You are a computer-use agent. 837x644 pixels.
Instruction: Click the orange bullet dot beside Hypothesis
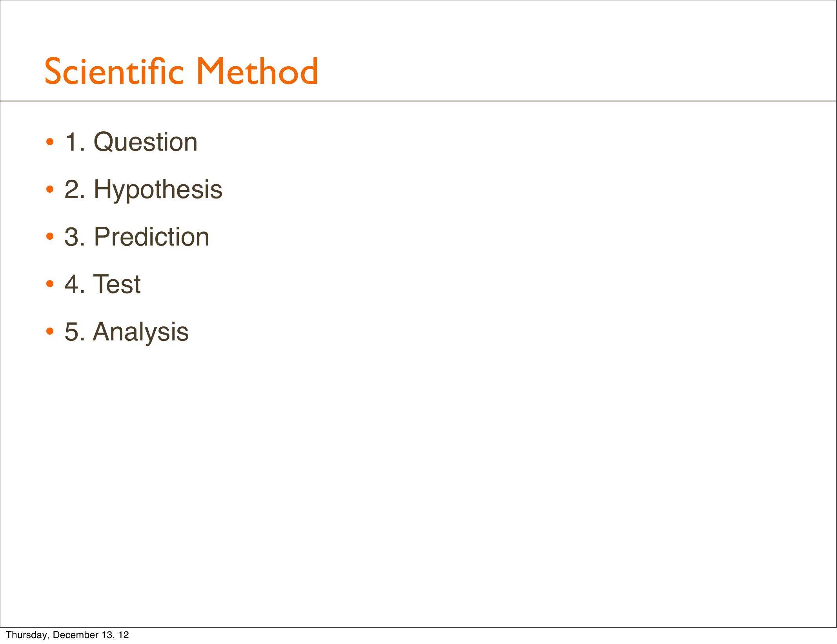tap(49, 190)
